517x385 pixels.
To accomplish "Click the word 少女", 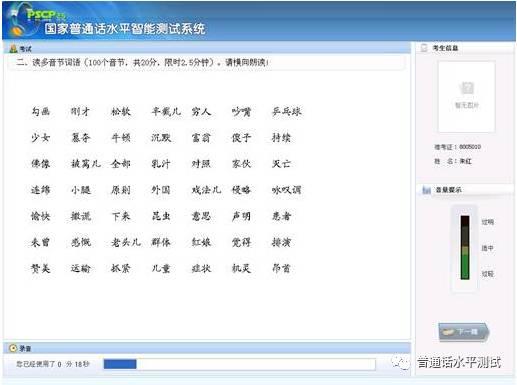I will pos(41,137).
